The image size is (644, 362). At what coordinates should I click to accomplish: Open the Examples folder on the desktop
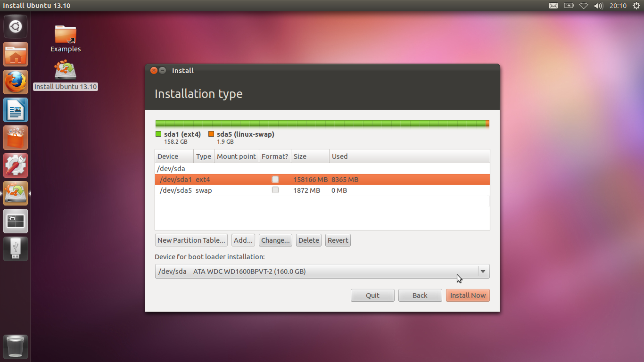(66, 38)
